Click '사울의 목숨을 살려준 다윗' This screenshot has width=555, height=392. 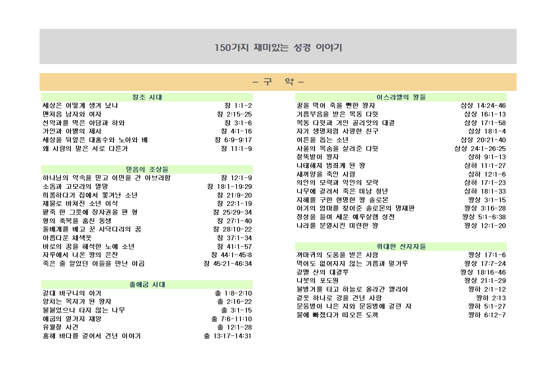pyautogui.click(x=337, y=149)
